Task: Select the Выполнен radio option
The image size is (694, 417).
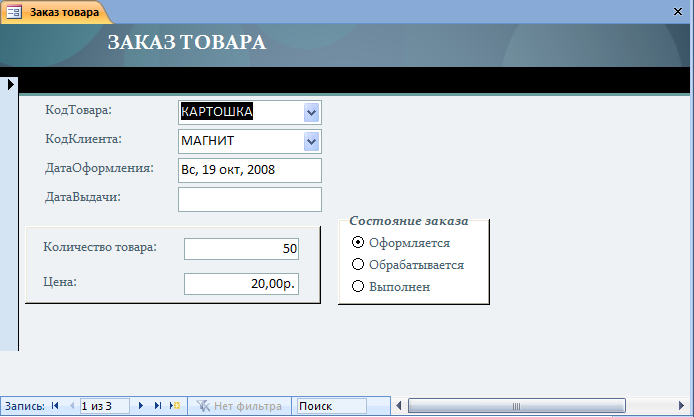Action: point(358,286)
